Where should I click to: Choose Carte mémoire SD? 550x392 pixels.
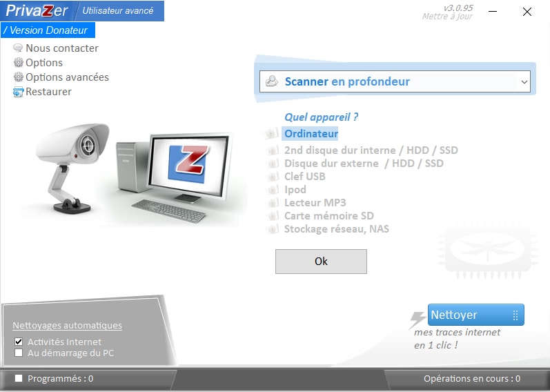(x=329, y=215)
